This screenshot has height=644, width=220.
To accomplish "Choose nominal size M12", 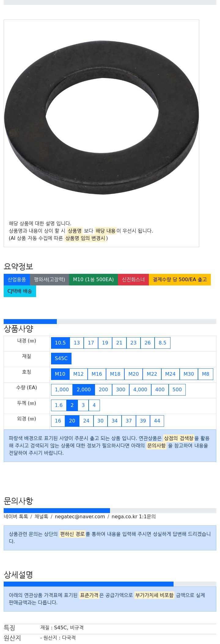I will coord(79,374).
